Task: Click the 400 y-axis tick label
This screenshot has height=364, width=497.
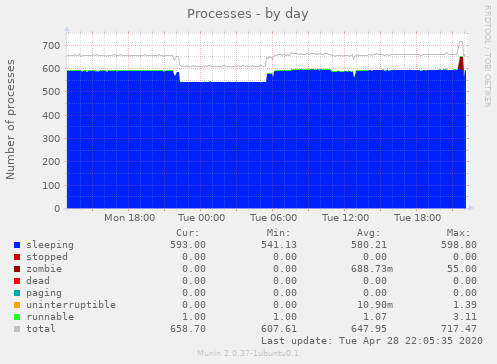Action: (x=51, y=116)
